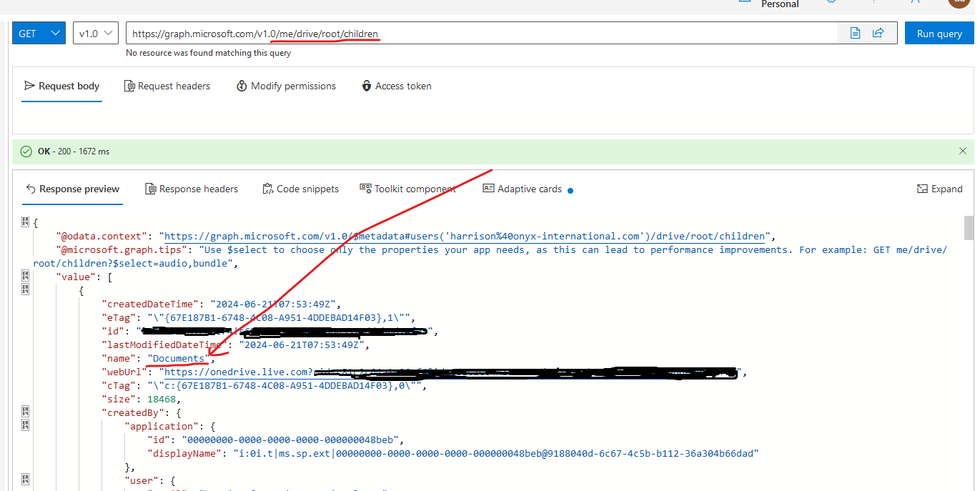
Task: Click the green success checkmark icon
Action: (26, 152)
